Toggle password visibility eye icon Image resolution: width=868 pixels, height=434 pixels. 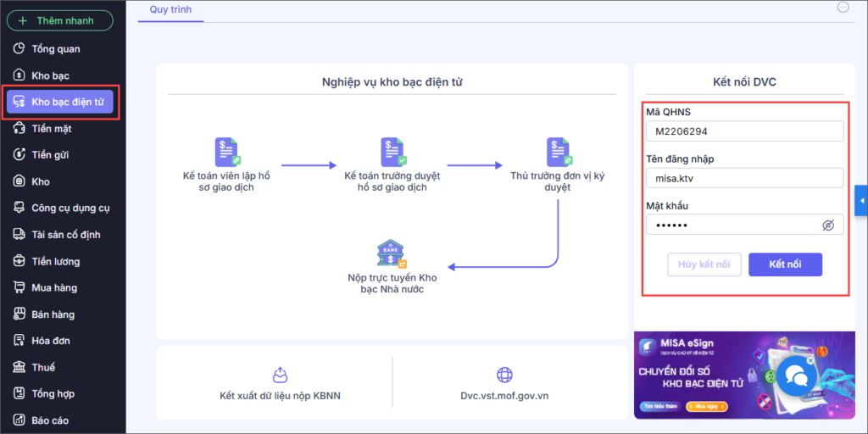coord(828,225)
